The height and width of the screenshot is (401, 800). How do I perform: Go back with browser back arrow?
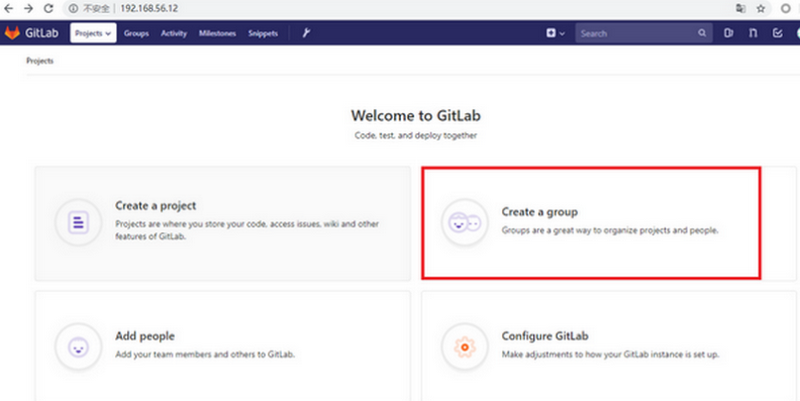9,9
